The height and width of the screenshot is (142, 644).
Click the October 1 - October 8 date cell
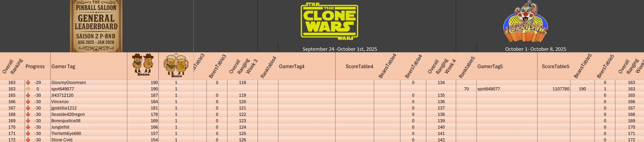click(x=535, y=49)
